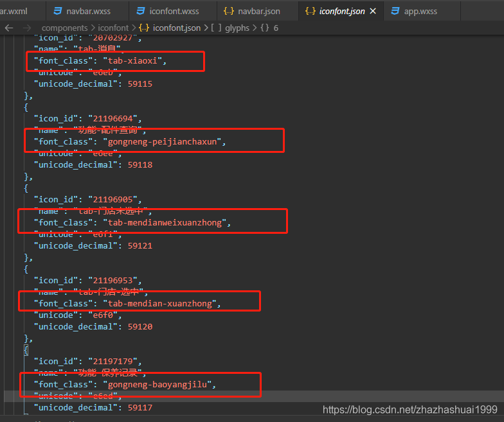The width and height of the screenshot is (504, 422).
Task: Click the JSON icon in breadcrumb path
Action: [144, 28]
